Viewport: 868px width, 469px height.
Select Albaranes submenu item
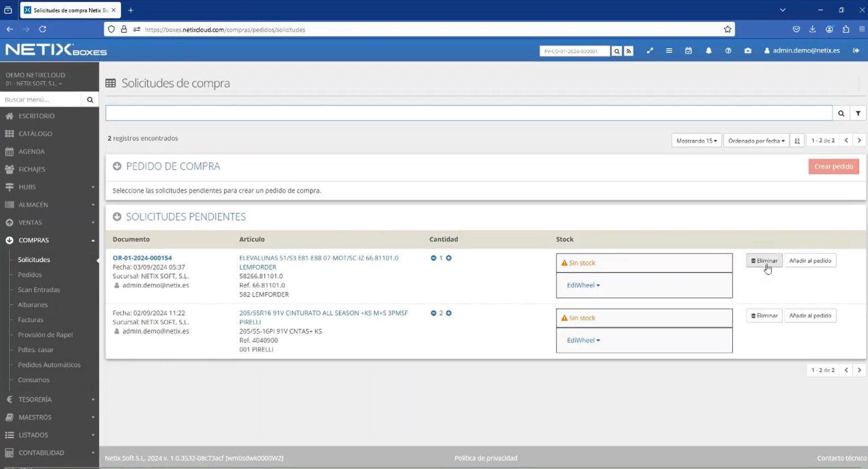click(33, 305)
